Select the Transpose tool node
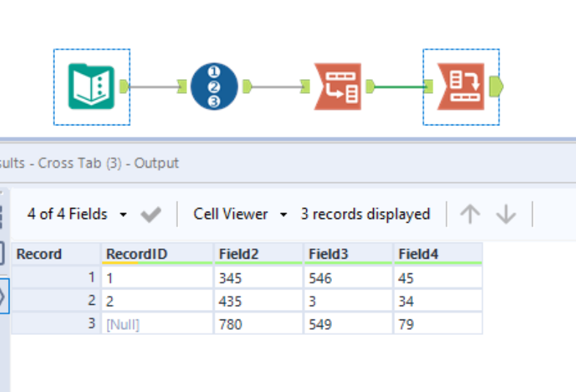 point(337,86)
